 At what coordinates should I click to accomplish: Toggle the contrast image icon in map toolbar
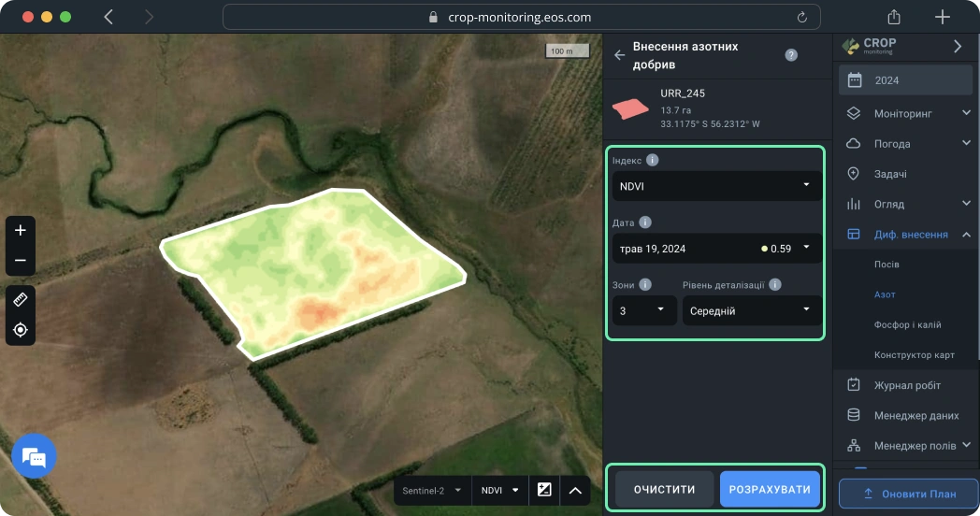click(544, 490)
